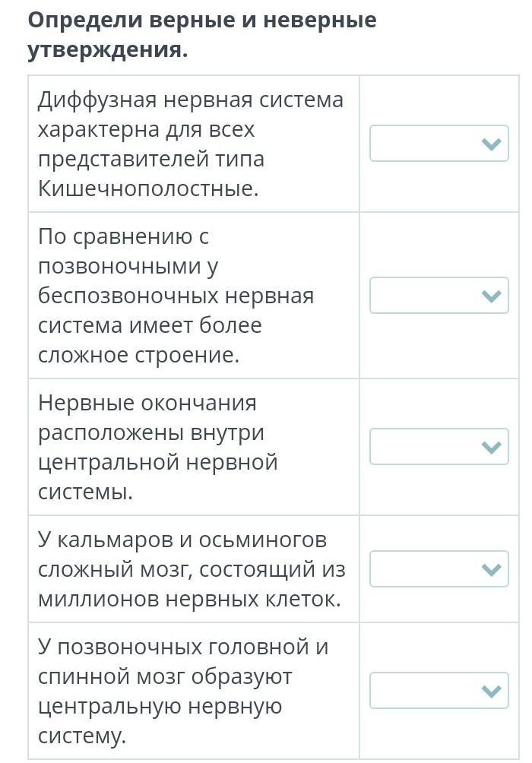Open dropdown for invertebrates comparison statement
The height and width of the screenshot is (763, 532).
point(439,296)
